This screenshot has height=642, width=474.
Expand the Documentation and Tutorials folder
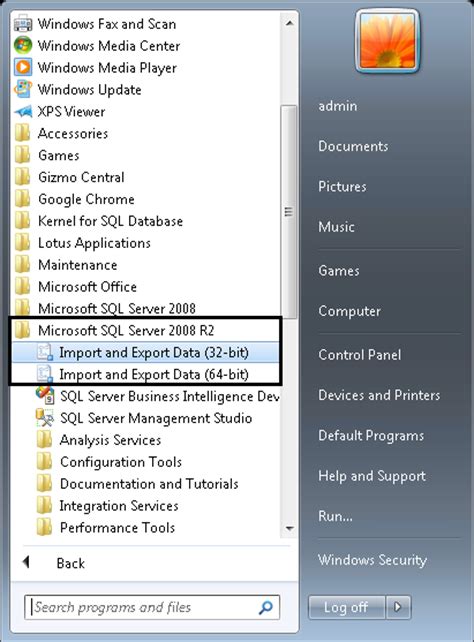click(149, 484)
